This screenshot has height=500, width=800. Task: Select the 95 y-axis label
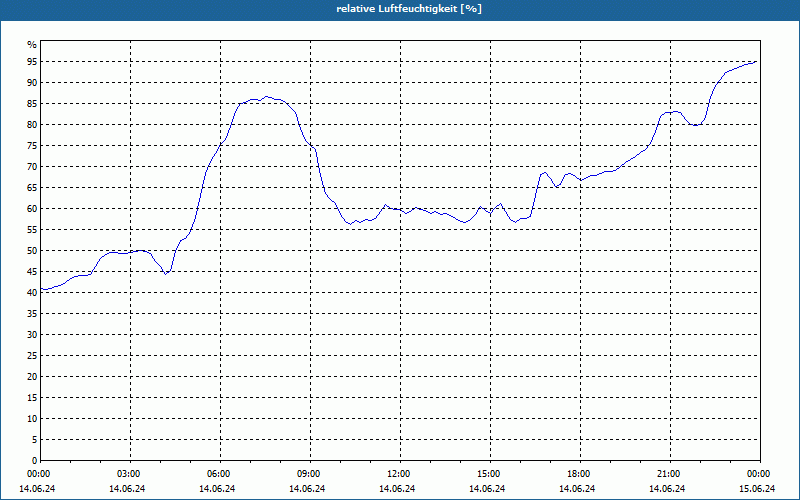(x=32, y=62)
